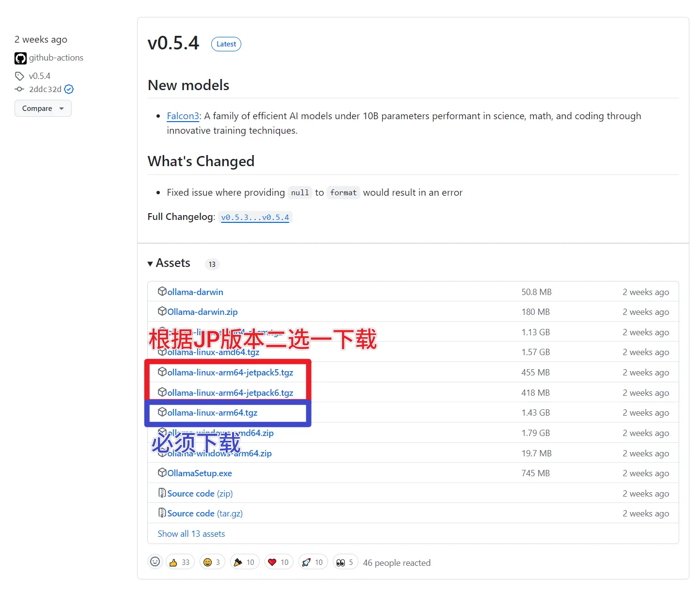Image resolution: width=700 pixels, height=592 pixels.
Task: Click the thumbs up reaction with 33
Action: (x=180, y=562)
